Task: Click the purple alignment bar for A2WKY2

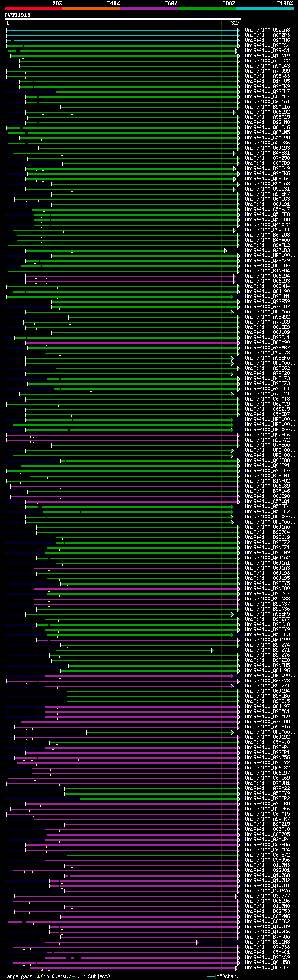Action: pos(123,440)
